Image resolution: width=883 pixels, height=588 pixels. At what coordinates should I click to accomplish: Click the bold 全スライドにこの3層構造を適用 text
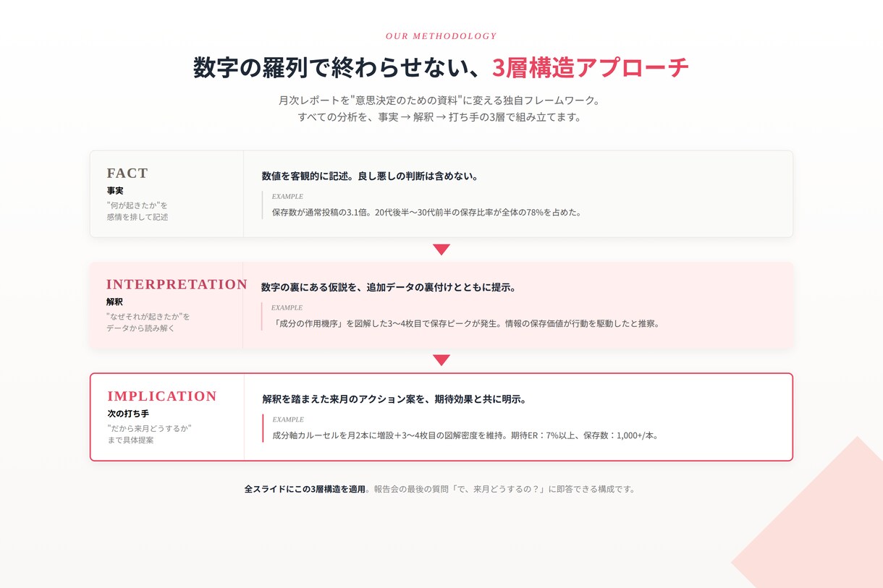click(305, 489)
